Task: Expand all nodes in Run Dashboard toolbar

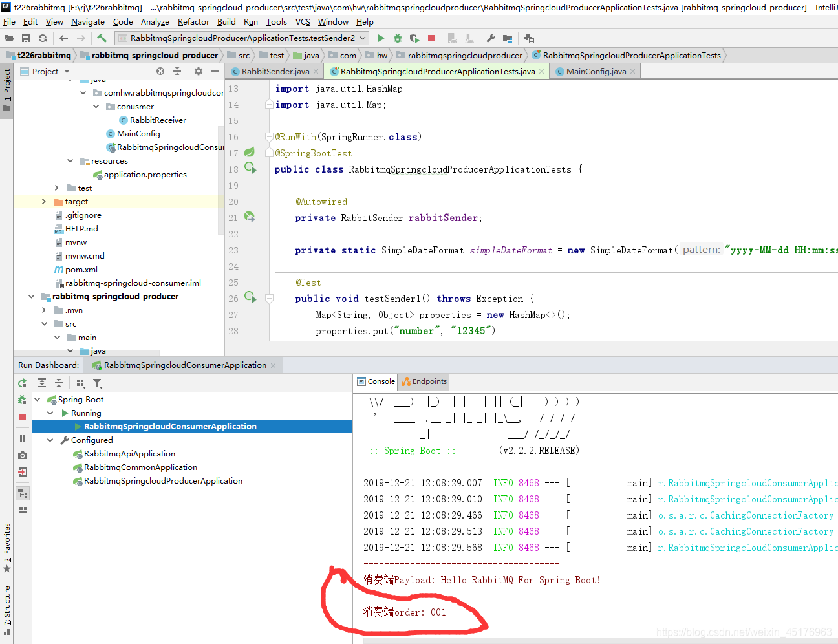Action: pyautogui.click(x=42, y=383)
